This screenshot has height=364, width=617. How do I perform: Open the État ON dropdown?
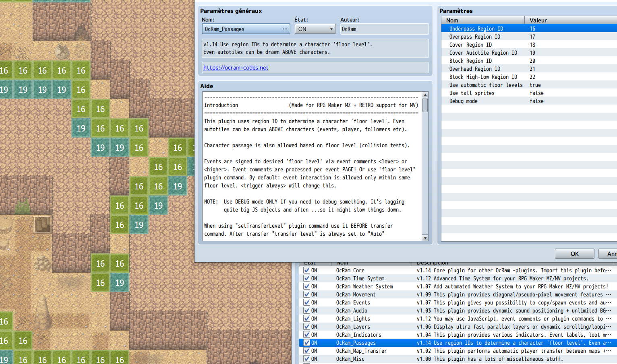click(315, 29)
